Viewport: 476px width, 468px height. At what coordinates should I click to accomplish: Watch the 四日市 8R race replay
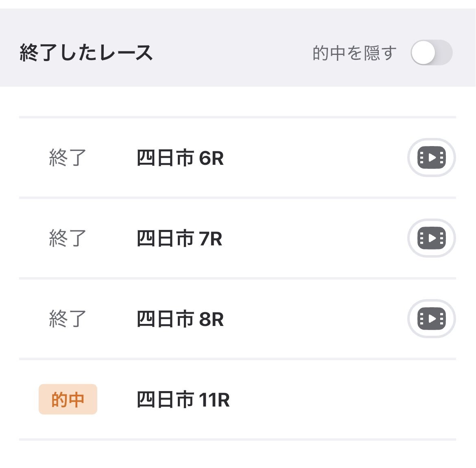coord(432,319)
